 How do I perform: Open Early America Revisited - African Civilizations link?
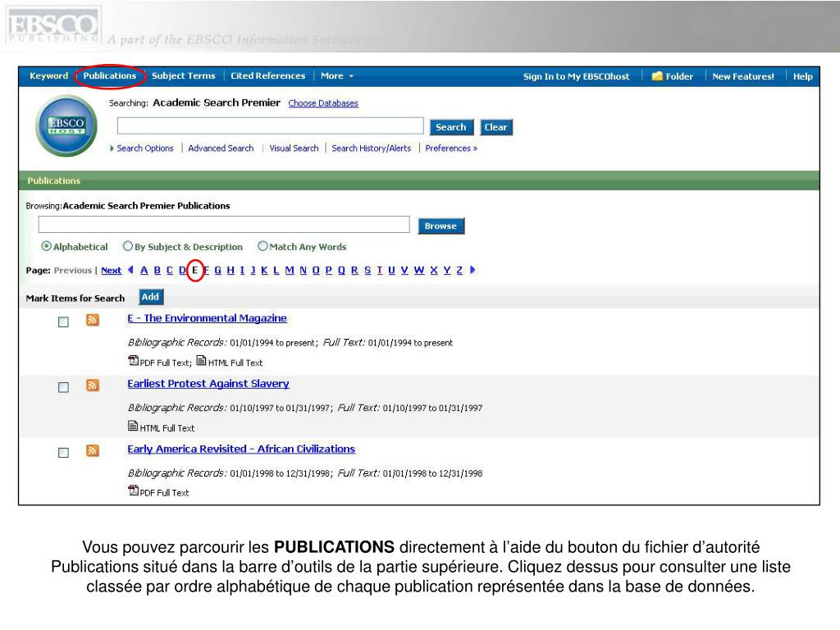pos(241,449)
